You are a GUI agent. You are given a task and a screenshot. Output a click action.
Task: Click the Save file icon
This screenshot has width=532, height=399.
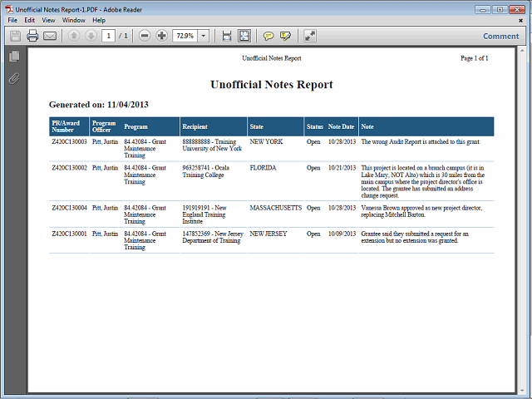coord(15,36)
